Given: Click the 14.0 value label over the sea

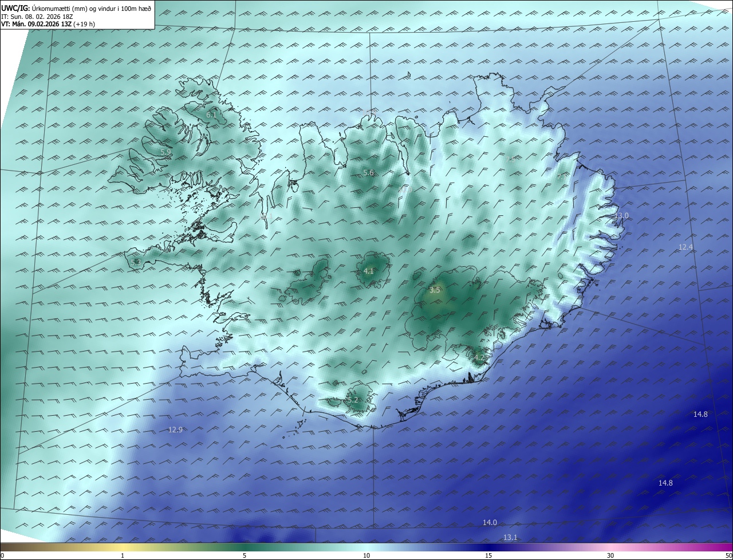Looking at the screenshot, I should pyautogui.click(x=490, y=523).
